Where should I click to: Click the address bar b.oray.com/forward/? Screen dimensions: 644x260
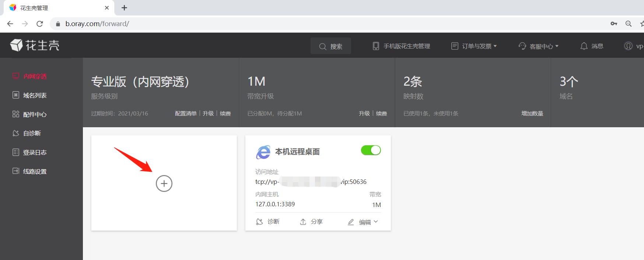(97, 24)
